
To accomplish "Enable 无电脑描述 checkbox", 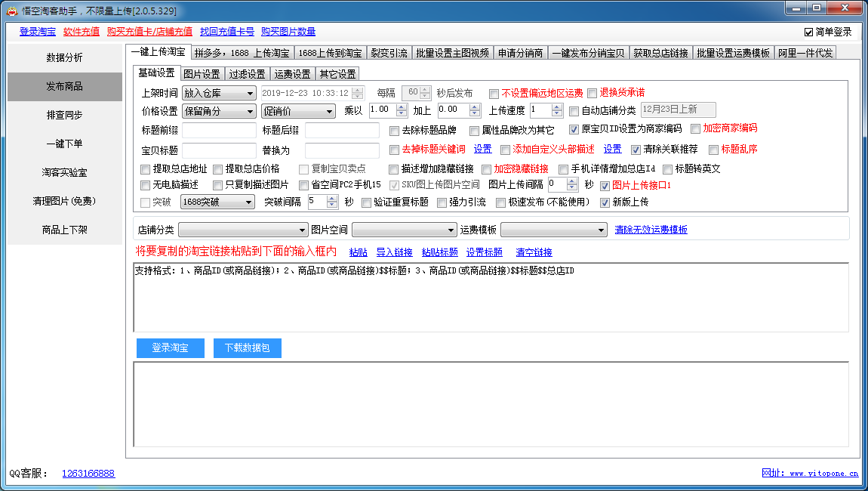I will 145,185.
